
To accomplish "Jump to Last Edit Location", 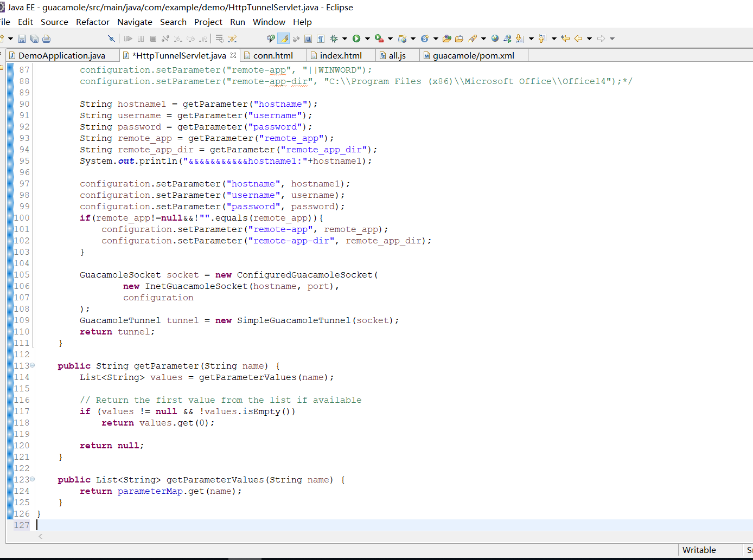I will pos(565,38).
